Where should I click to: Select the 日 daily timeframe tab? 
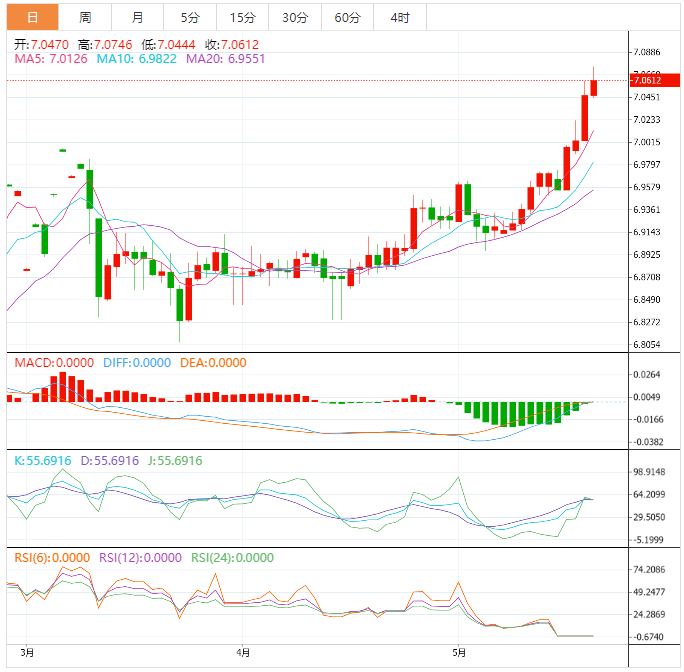pyautogui.click(x=33, y=18)
